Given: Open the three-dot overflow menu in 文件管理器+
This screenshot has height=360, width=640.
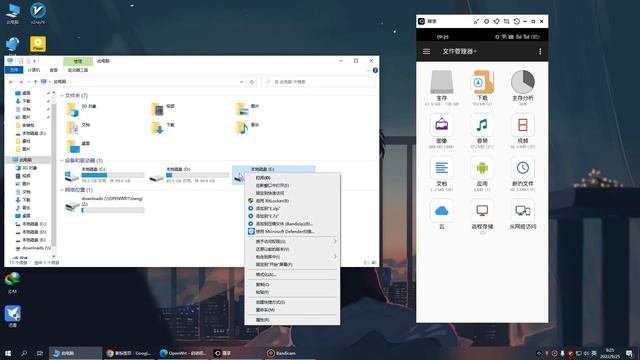Looking at the screenshot, I should tap(540, 51).
